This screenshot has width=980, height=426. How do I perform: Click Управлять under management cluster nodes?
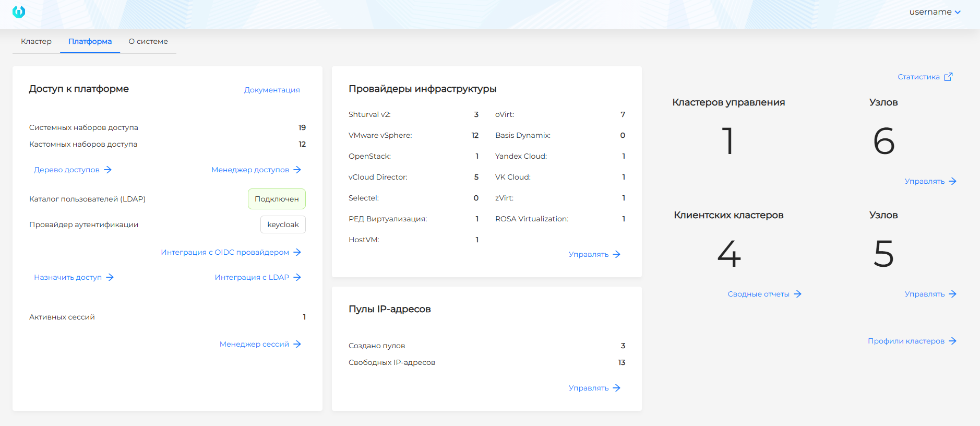pos(925,181)
